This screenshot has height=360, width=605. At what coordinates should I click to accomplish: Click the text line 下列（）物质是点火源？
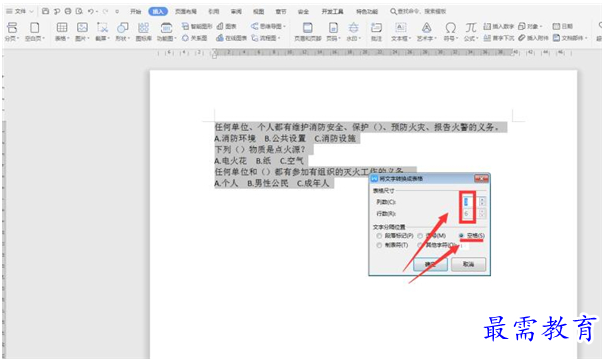click(260, 149)
